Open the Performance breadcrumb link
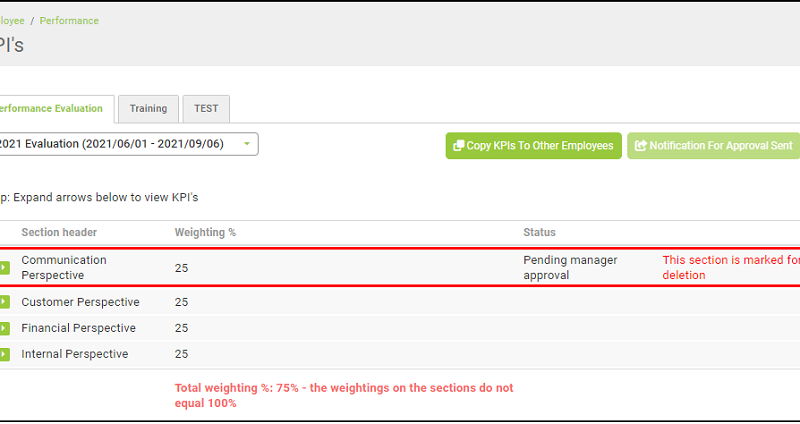Screen dimensions: 800x424 [69, 21]
